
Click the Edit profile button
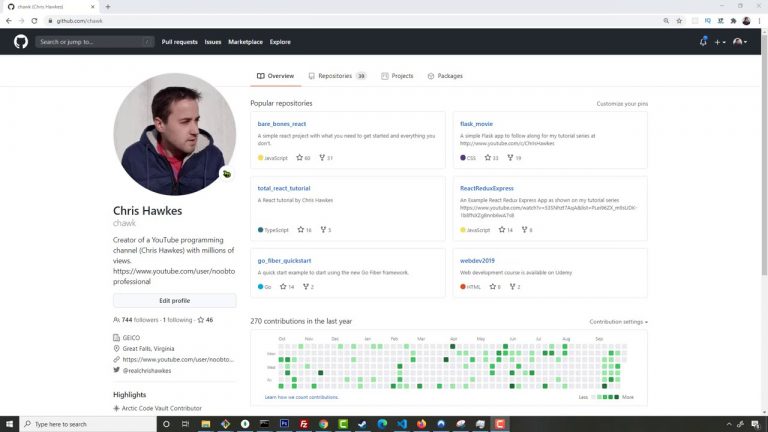point(174,300)
